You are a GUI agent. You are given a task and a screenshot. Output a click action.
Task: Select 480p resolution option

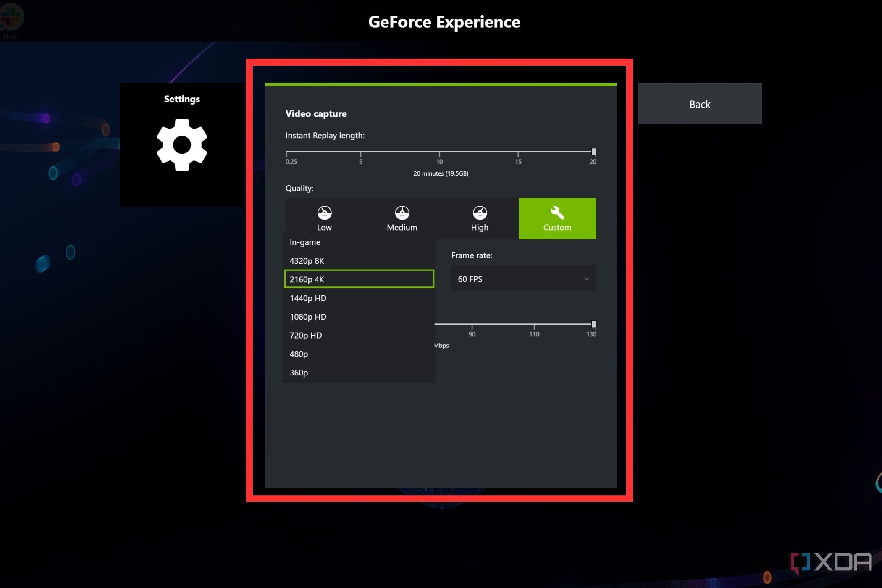pyautogui.click(x=299, y=354)
